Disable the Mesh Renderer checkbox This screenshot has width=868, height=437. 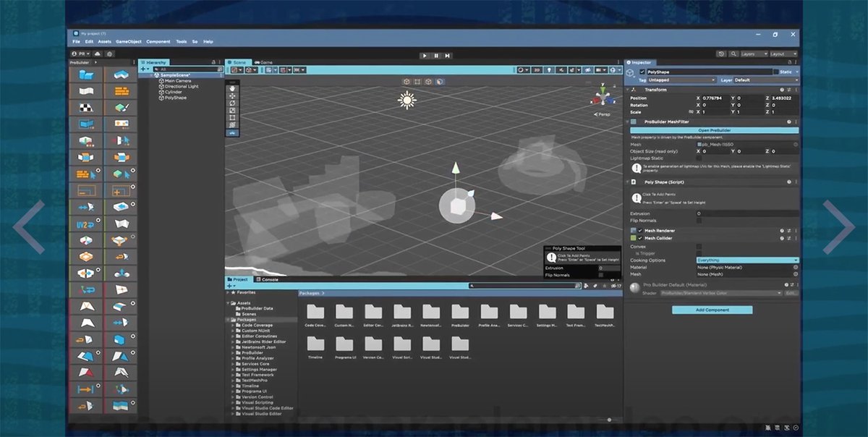point(639,231)
